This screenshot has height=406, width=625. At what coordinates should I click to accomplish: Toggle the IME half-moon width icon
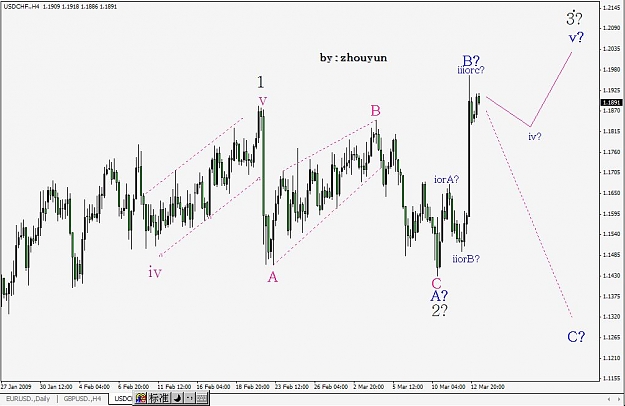[x=178, y=398]
